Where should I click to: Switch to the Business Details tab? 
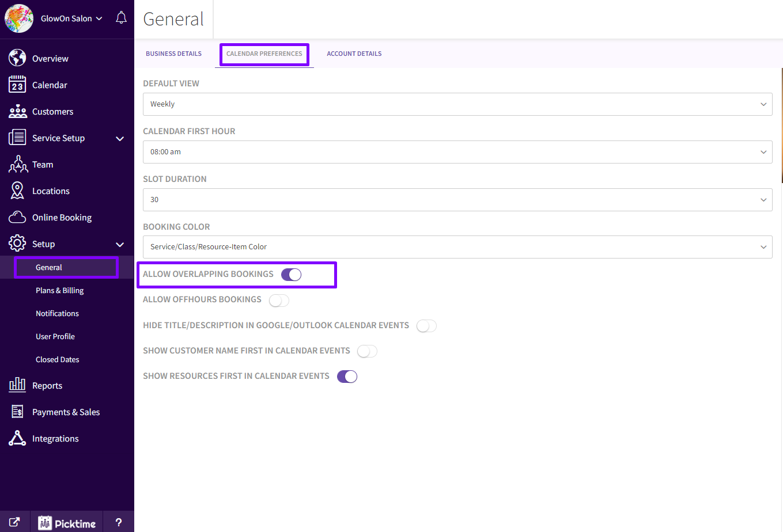coord(173,54)
